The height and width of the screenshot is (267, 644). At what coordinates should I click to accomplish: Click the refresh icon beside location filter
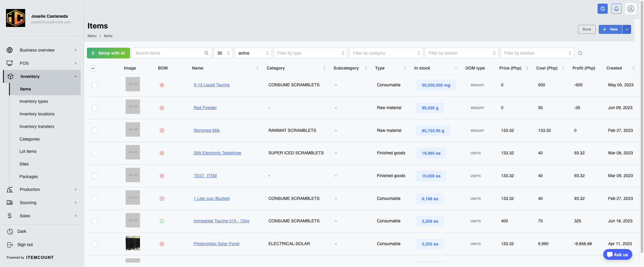pyautogui.click(x=580, y=53)
